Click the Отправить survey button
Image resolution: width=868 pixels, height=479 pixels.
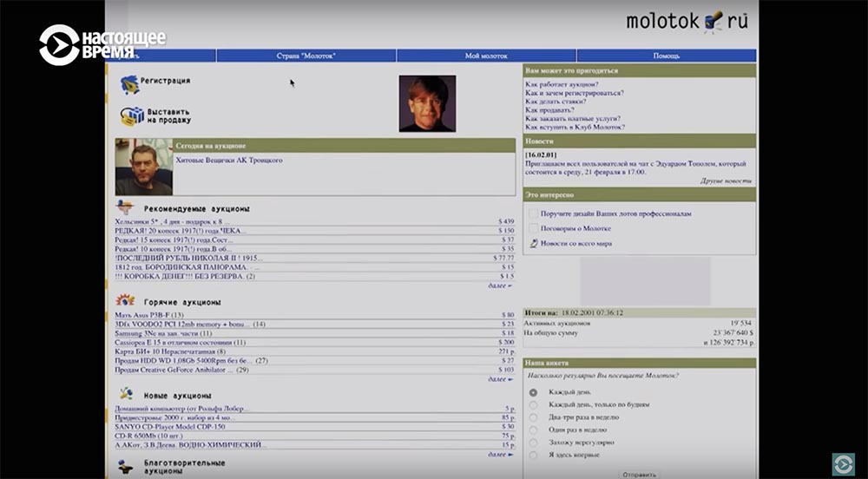click(x=640, y=475)
